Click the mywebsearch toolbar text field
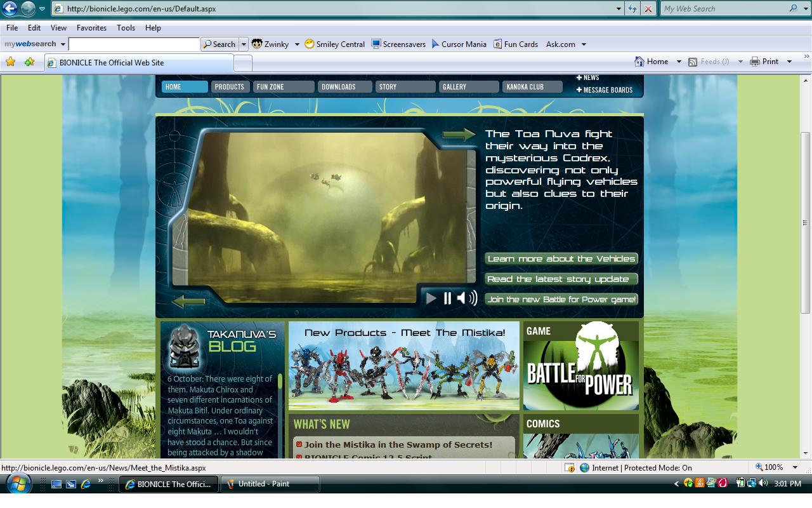Screen dimensions: 812x508 pyautogui.click(x=134, y=44)
